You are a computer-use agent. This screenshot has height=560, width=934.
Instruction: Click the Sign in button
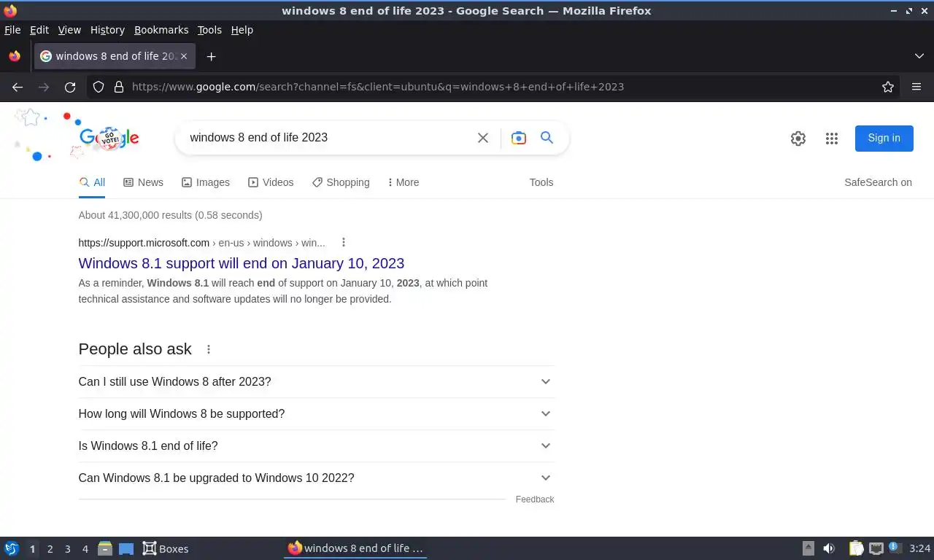tap(884, 138)
